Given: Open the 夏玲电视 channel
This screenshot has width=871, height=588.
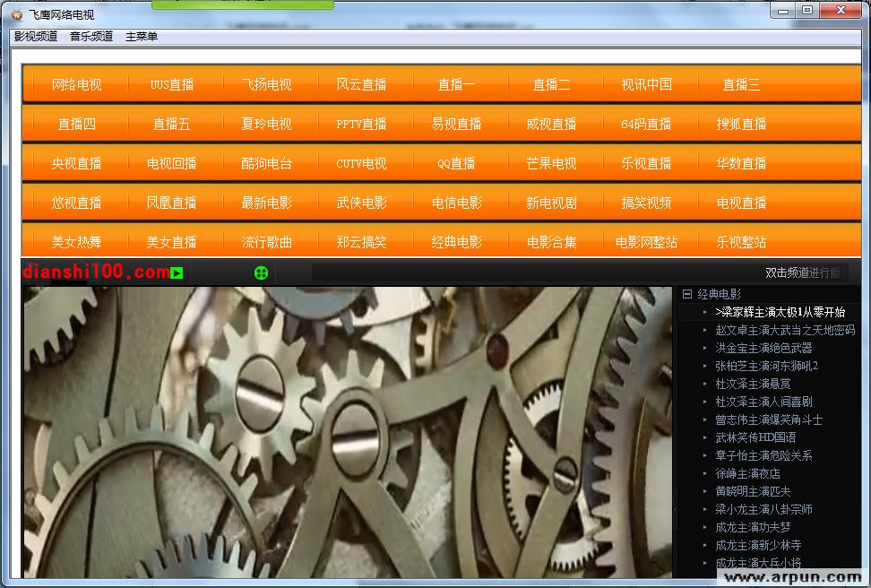Looking at the screenshot, I should 267,124.
